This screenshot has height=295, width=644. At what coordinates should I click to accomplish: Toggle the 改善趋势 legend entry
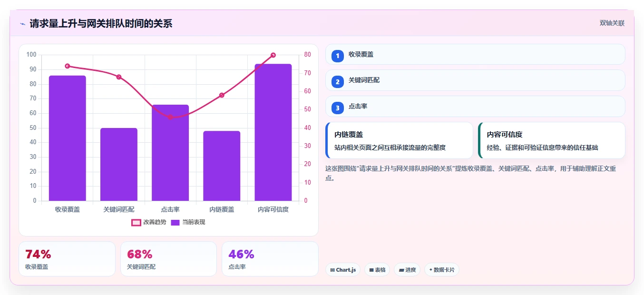click(149, 222)
